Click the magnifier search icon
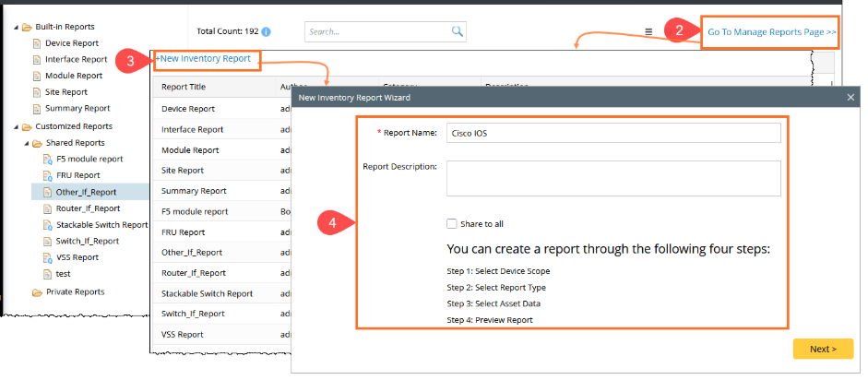 coord(458,31)
